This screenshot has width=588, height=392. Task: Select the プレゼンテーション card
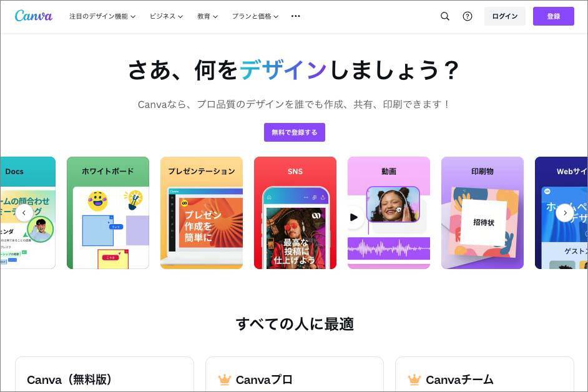(x=202, y=213)
